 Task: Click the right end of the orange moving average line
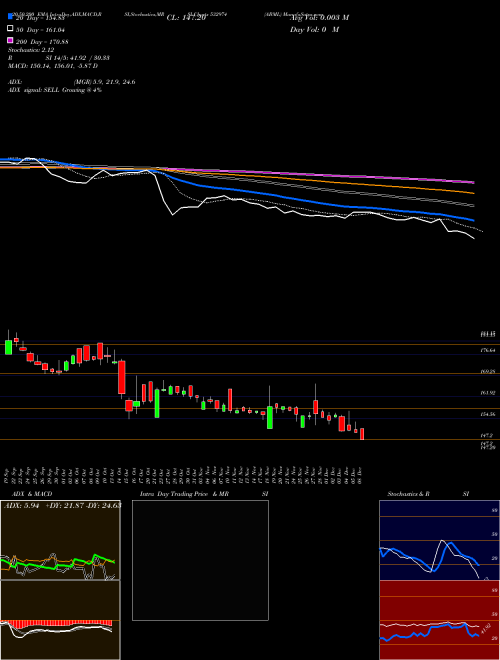(473, 193)
